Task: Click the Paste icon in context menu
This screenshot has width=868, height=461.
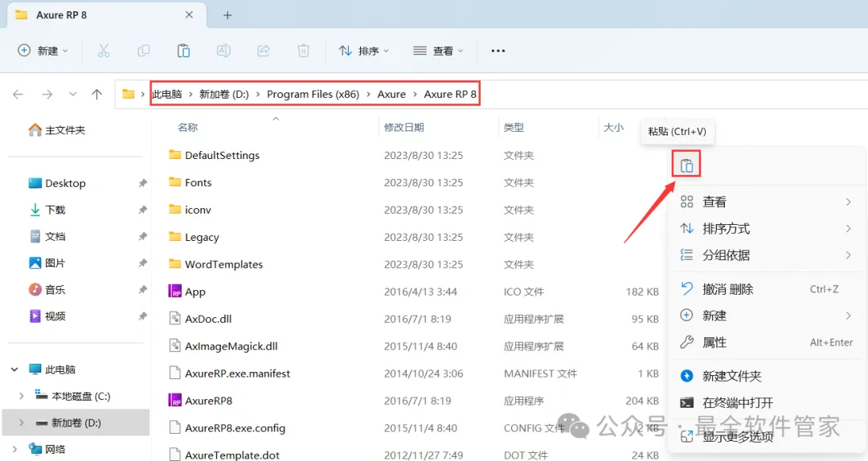Action: tap(686, 165)
